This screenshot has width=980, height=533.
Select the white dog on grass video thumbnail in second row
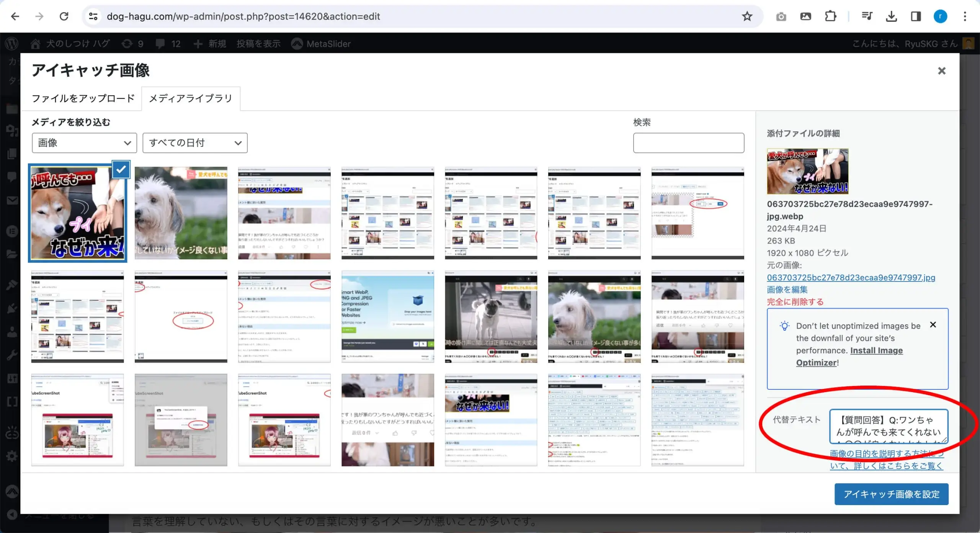click(594, 316)
